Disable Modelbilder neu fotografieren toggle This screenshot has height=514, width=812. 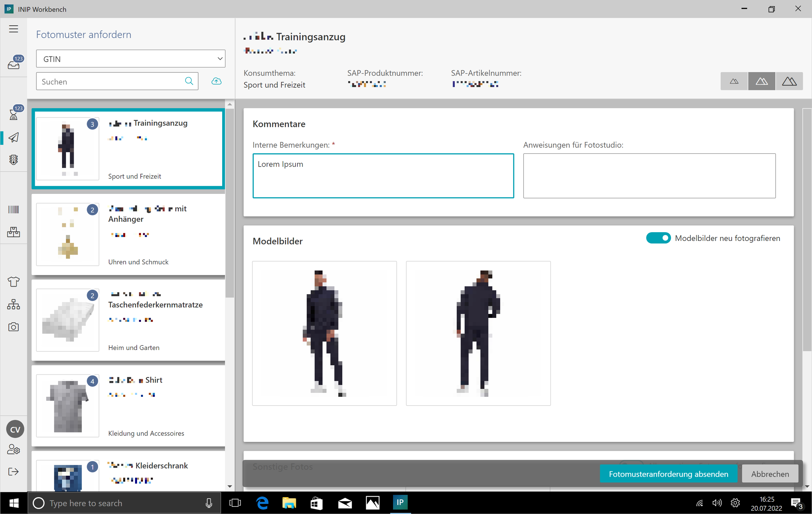click(x=658, y=238)
